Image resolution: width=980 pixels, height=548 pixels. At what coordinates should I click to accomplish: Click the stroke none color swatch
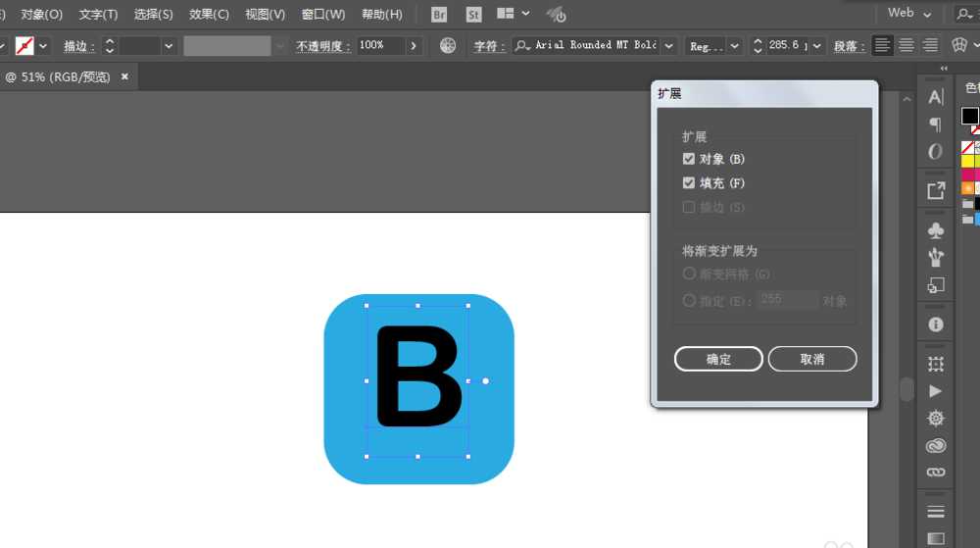tap(24, 46)
